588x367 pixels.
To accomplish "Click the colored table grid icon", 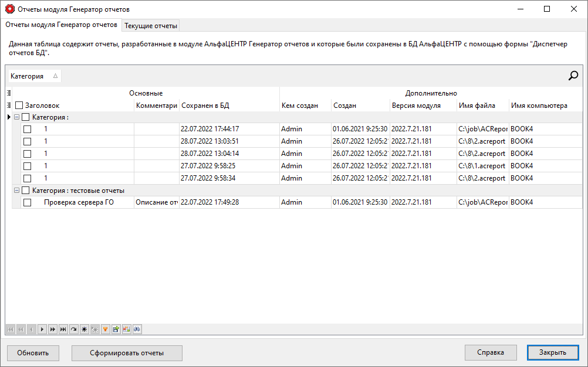I will point(126,329).
